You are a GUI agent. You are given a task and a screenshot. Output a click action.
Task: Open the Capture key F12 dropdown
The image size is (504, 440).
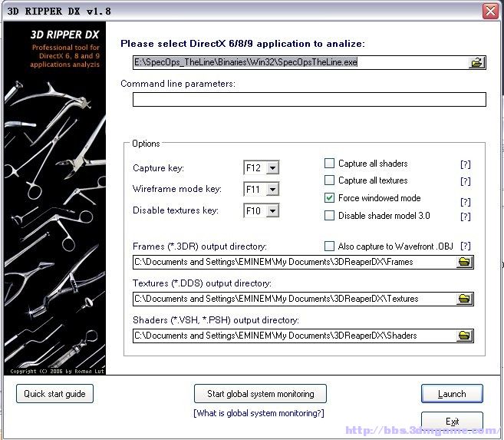tap(272, 167)
